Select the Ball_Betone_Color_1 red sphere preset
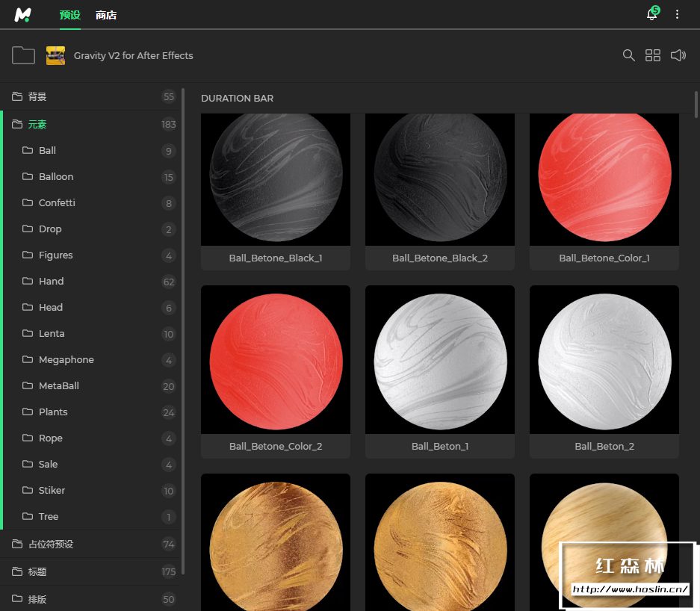Image resolution: width=700 pixels, height=611 pixels. 604,179
